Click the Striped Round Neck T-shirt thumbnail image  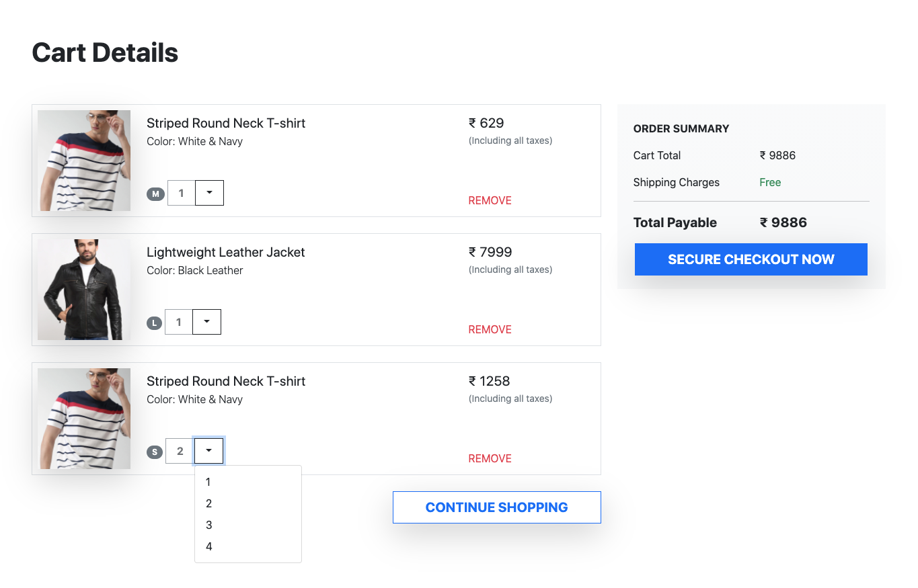click(x=84, y=160)
